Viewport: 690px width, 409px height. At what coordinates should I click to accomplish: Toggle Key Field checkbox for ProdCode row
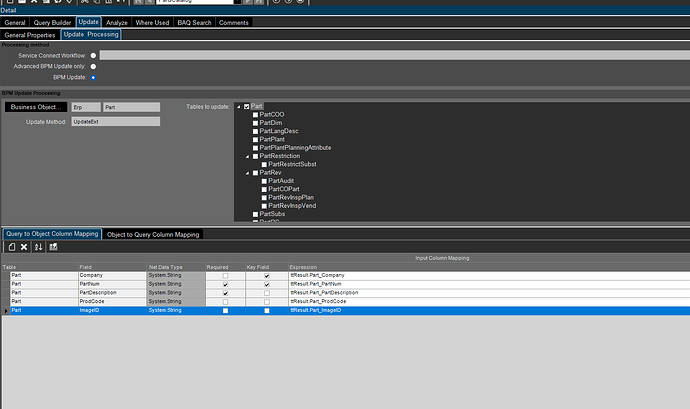[x=267, y=302]
